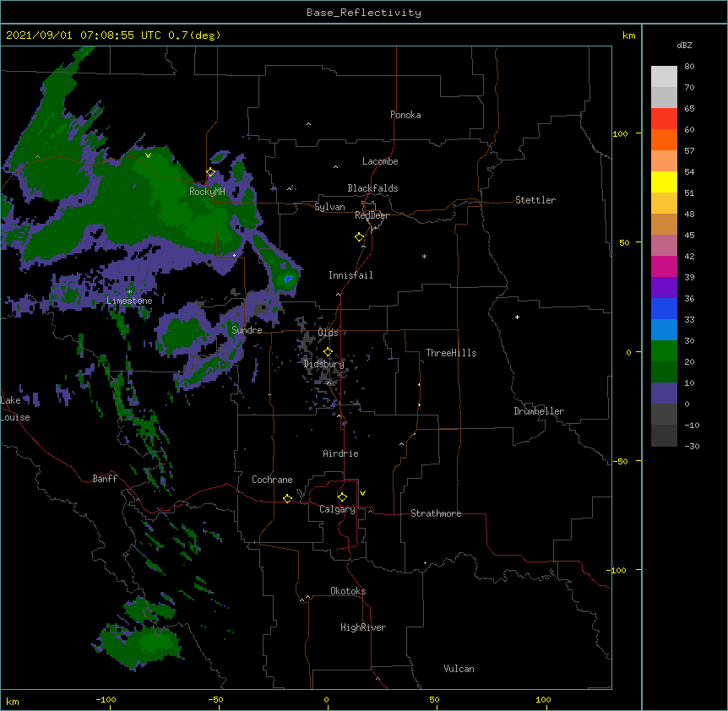Select the yellow diamond marker between Olds and Didsbury
The width and height of the screenshot is (728, 711).
pyautogui.click(x=328, y=352)
